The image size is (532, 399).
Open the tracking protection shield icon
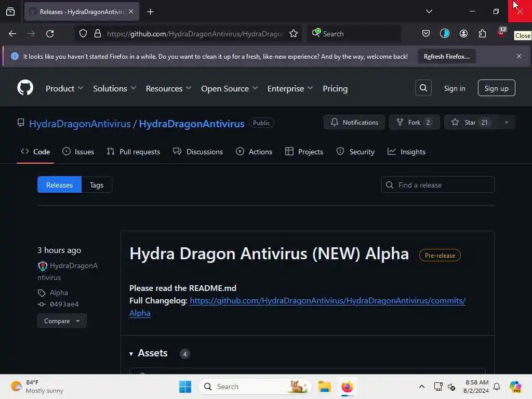[83, 34]
